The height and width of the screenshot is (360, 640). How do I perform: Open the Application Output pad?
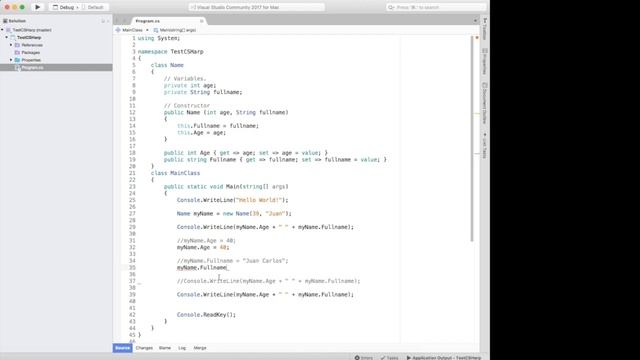click(444, 358)
